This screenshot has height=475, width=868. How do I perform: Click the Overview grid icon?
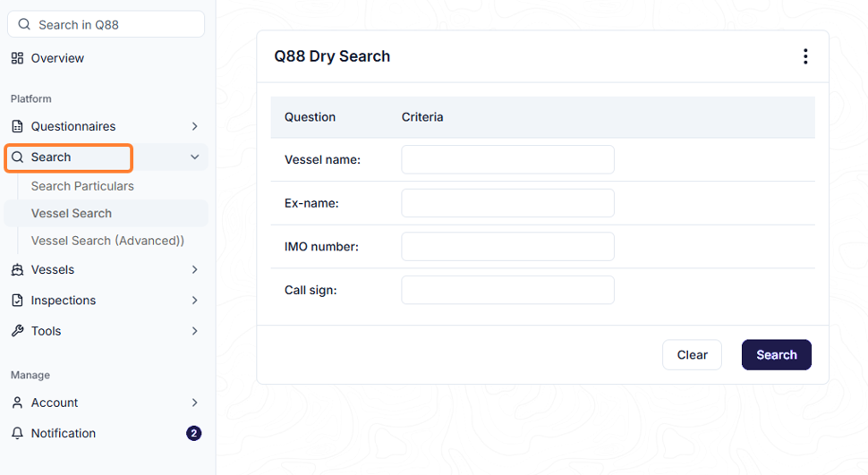point(17,58)
